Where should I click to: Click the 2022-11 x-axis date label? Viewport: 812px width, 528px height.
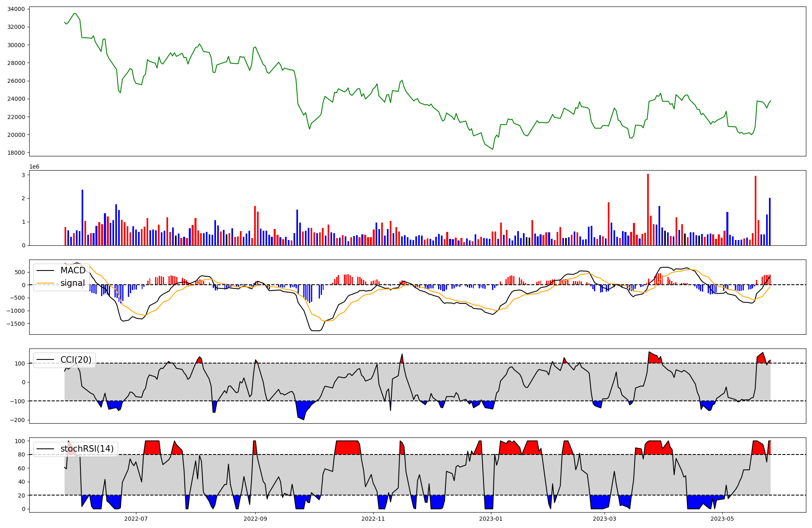point(373,519)
